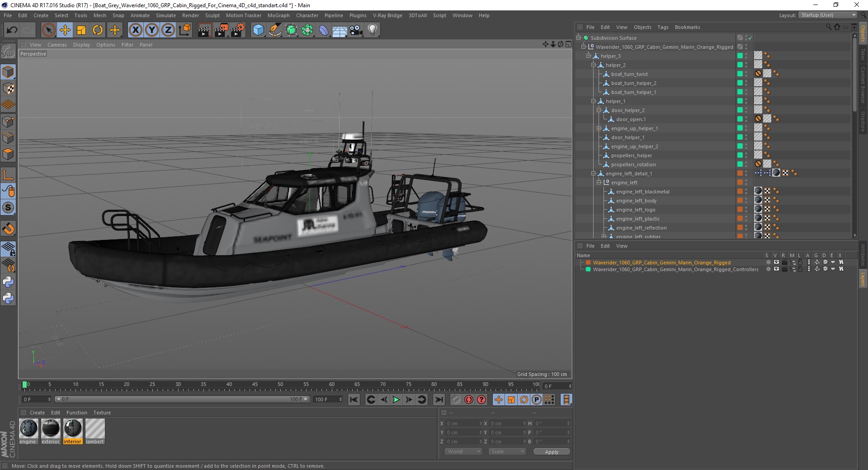Open the V-Ray Bridge menu
868x470 pixels.
[x=387, y=15]
